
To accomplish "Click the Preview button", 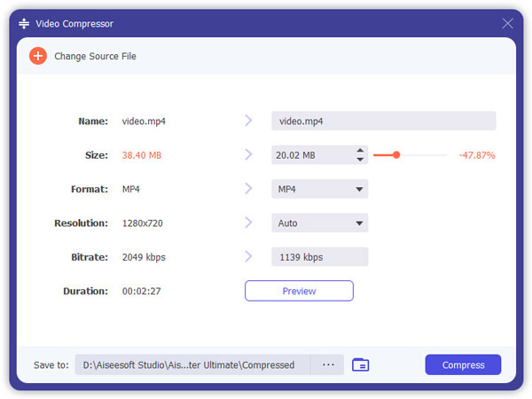I will 299,291.
